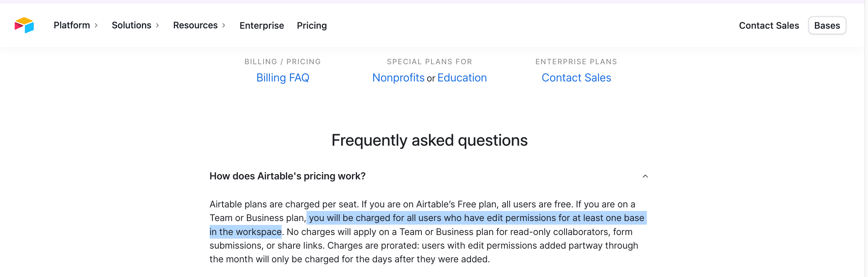Click Contact Sales in the header
Screen dimensions: 868x277
point(769,25)
